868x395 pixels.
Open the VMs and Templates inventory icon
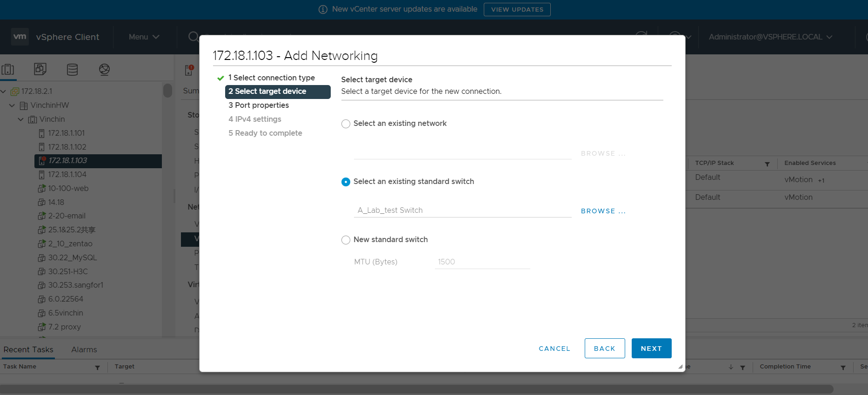(x=40, y=69)
